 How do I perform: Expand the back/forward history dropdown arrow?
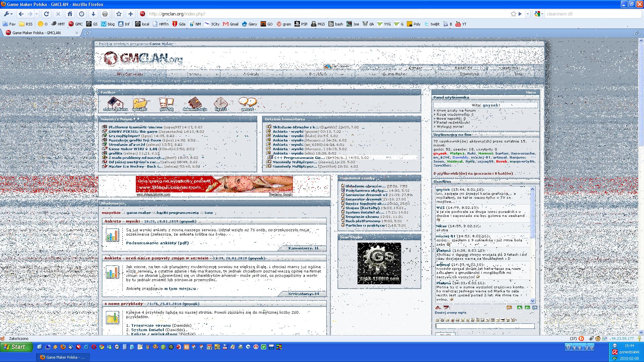tap(37, 14)
